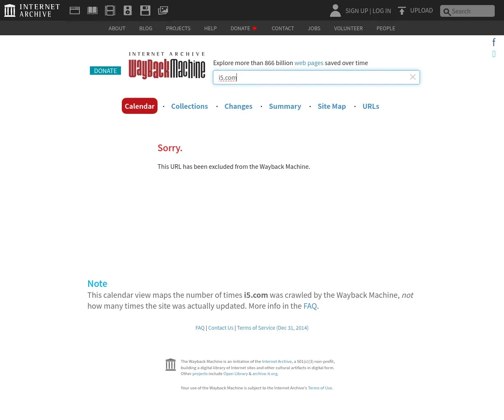Click the red heart next to Donate
Image resolution: width=504 pixels, height=420 pixels.
pyautogui.click(x=255, y=29)
